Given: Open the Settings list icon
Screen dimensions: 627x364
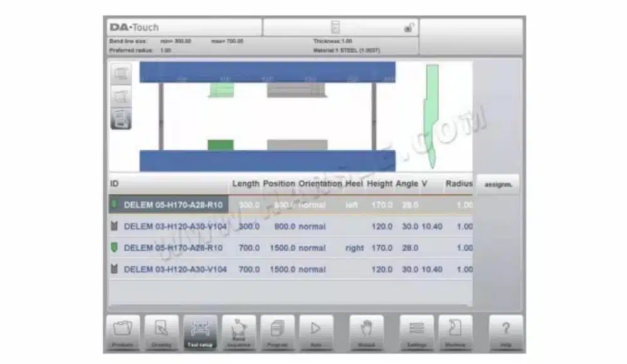Looking at the screenshot, I should (417, 333).
